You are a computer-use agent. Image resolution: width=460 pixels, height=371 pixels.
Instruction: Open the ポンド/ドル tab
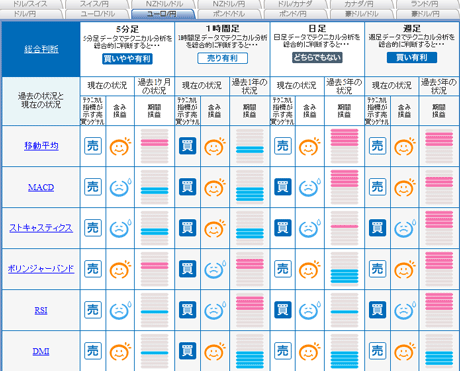click(x=229, y=14)
